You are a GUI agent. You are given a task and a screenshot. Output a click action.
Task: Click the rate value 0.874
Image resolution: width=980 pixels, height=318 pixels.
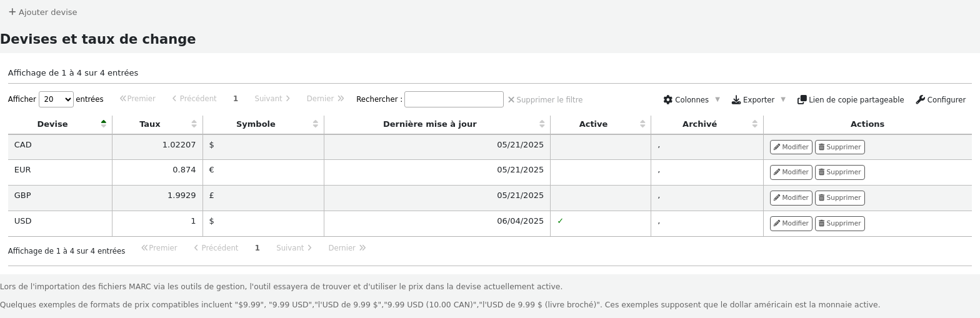pyautogui.click(x=184, y=170)
